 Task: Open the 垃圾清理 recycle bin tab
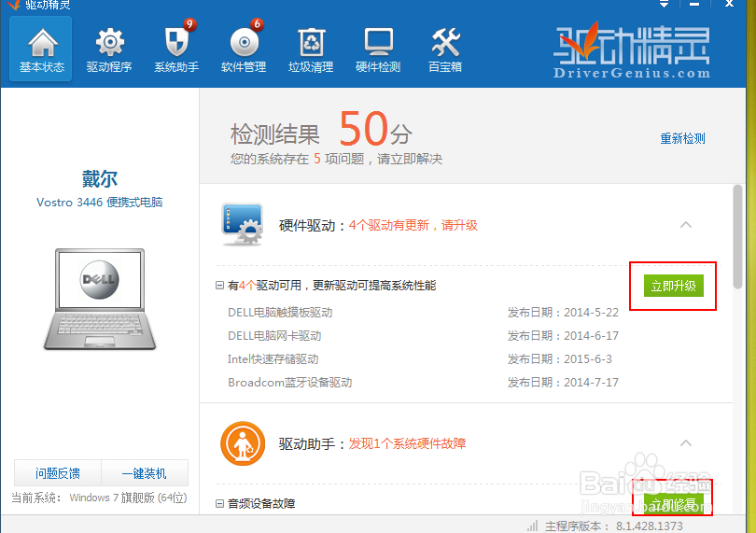pos(311,49)
